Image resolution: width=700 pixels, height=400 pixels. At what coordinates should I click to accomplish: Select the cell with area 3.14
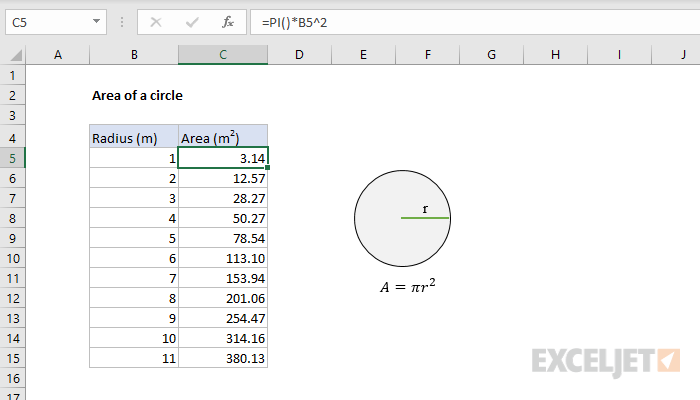click(223, 158)
